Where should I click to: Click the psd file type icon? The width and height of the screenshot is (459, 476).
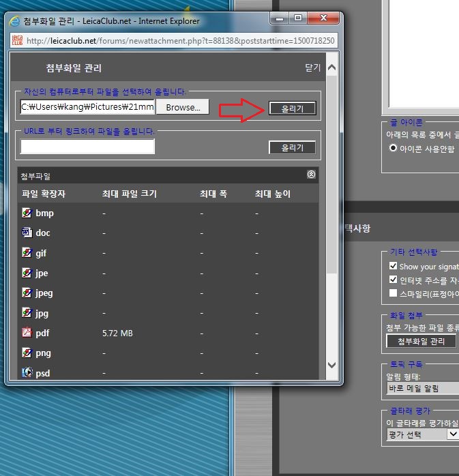coord(27,372)
